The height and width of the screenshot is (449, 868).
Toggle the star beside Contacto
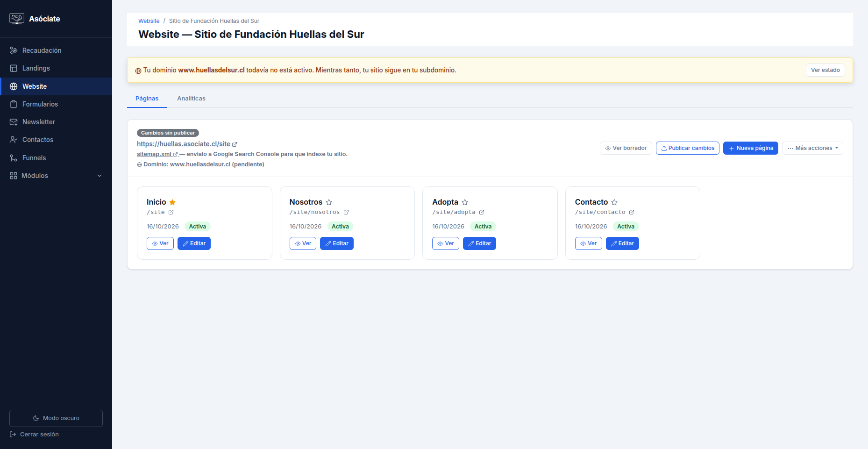coord(614,202)
